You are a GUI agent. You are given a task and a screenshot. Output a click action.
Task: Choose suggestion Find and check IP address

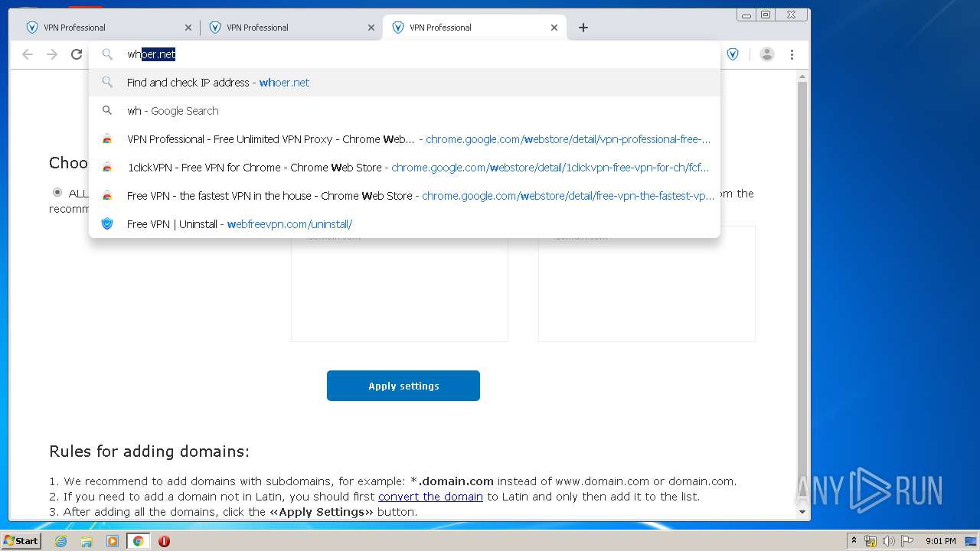[x=404, y=83]
